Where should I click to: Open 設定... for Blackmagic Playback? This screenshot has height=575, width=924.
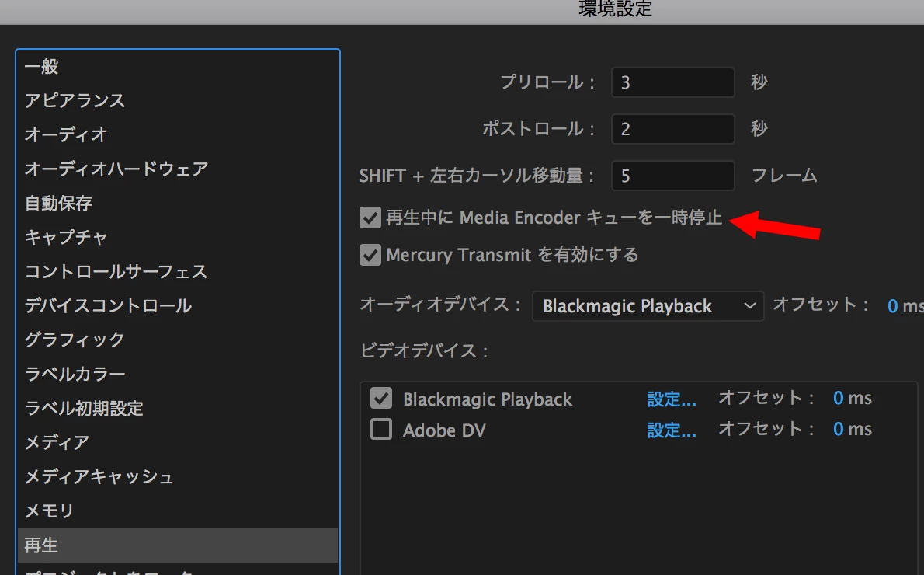click(672, 399)
